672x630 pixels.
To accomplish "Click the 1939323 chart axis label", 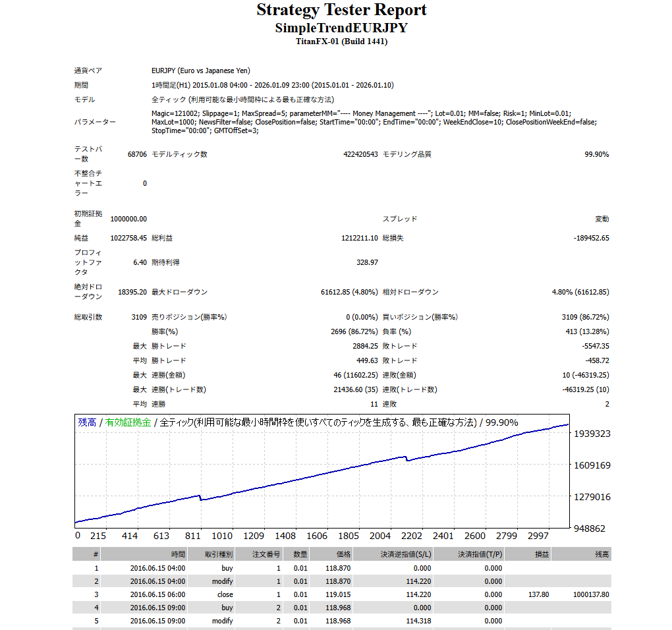I will [593, 434].
